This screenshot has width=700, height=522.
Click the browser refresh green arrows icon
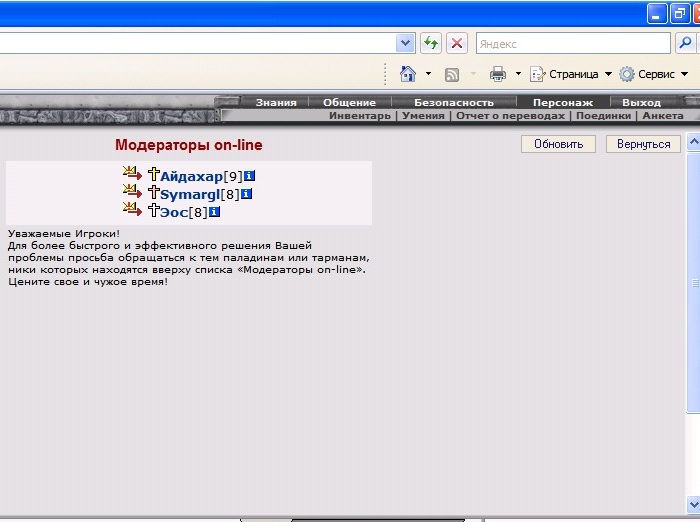point(431,43)
